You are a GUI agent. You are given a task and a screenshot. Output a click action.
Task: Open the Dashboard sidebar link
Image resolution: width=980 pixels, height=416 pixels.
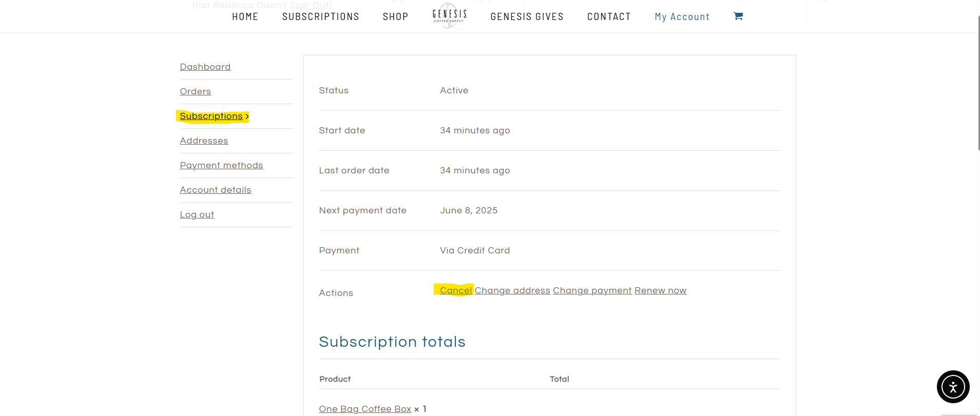[205, 67]
